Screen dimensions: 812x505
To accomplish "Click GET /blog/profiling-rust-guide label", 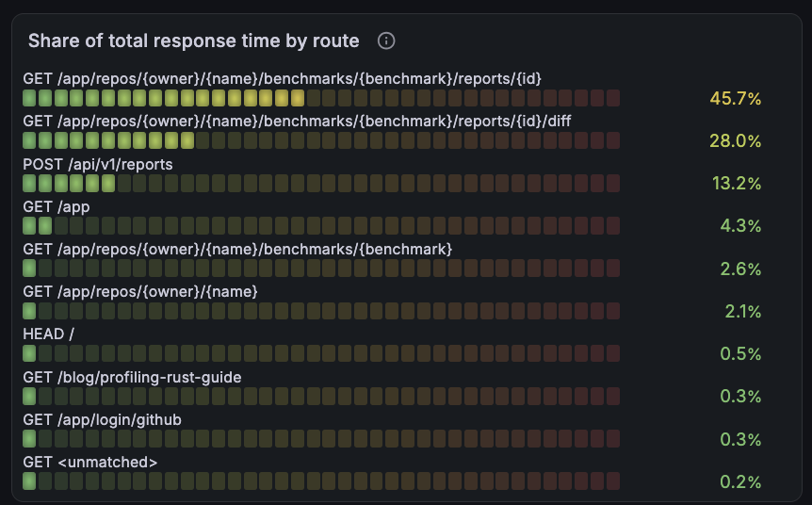I will 132,377.
